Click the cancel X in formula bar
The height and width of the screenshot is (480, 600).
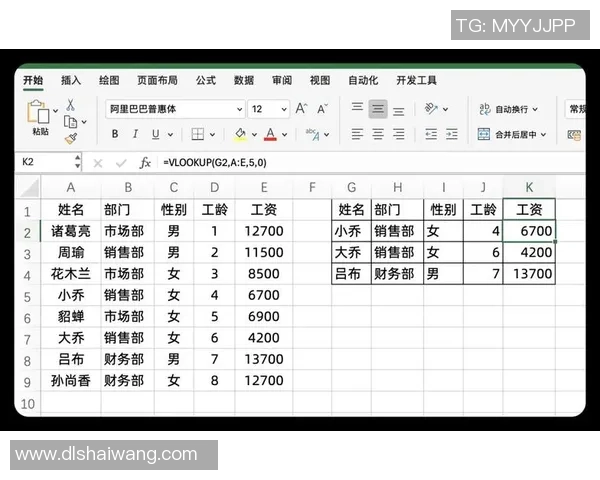[x=98, y=163]
